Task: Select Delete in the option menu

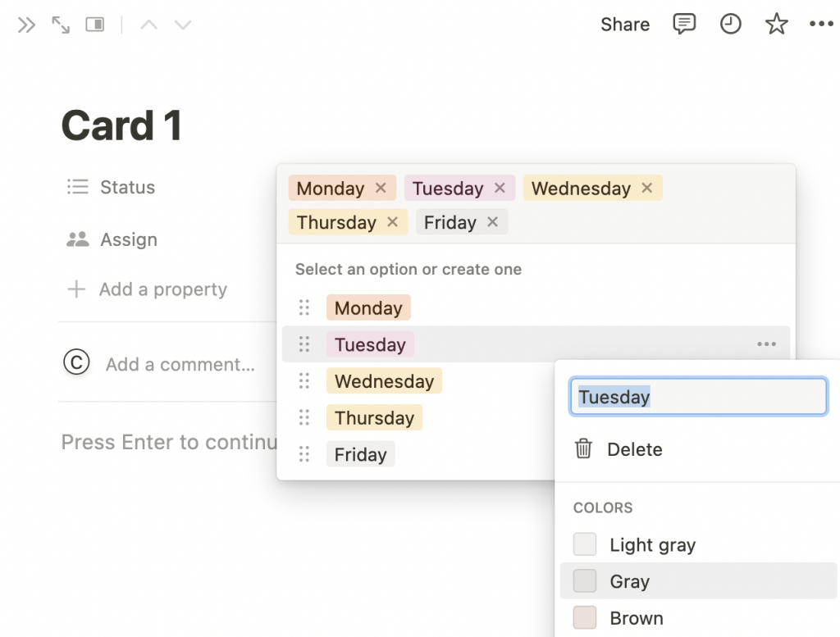Action: [634, 449]
